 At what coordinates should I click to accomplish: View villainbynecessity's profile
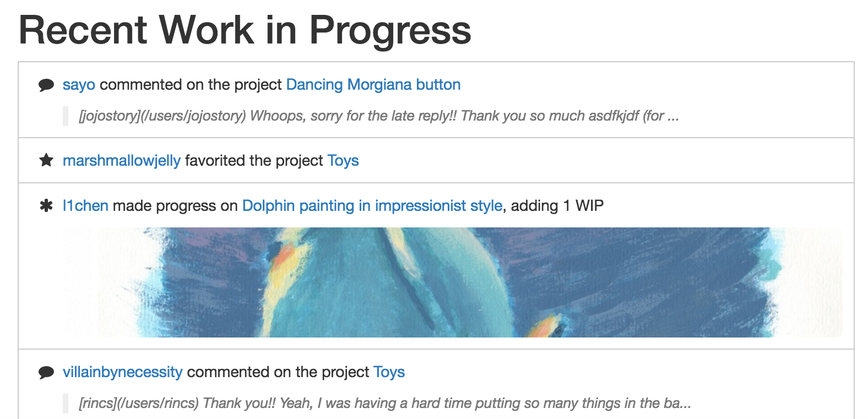click(122, 372)
